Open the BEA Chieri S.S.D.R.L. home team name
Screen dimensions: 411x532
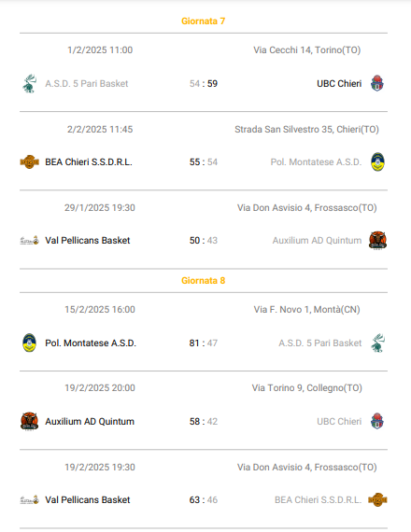click(89, 161)
